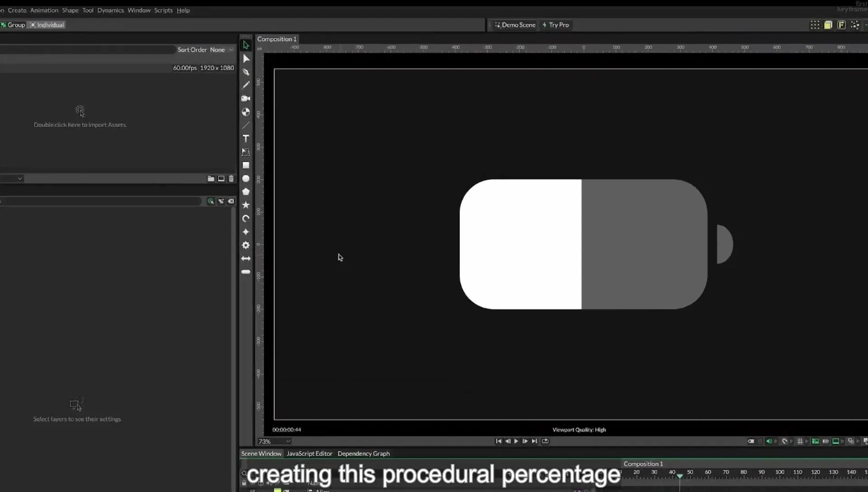Toggle playback loop mode

pyautogui.click(x=545, y=441)
